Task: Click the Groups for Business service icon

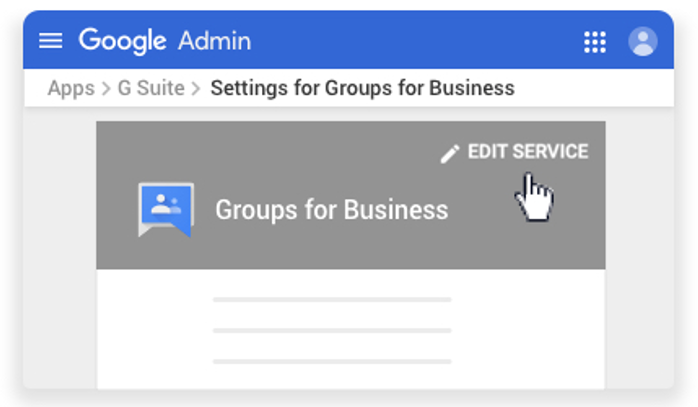Action: point(165,209)
